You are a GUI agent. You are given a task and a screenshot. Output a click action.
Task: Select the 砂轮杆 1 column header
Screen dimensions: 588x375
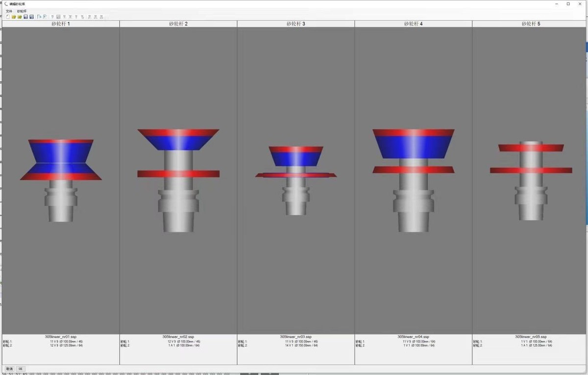(x=61, y=24)
